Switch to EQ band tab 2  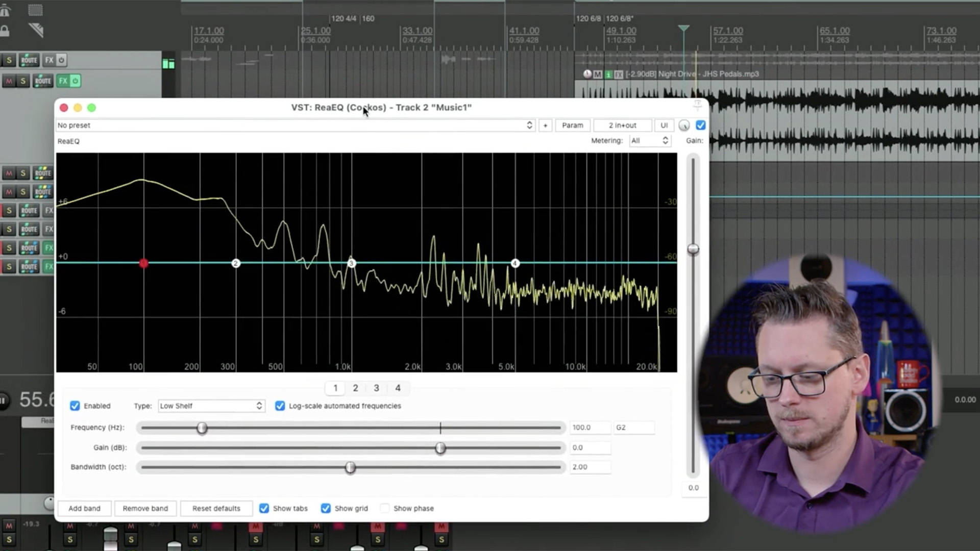point(355,388)
